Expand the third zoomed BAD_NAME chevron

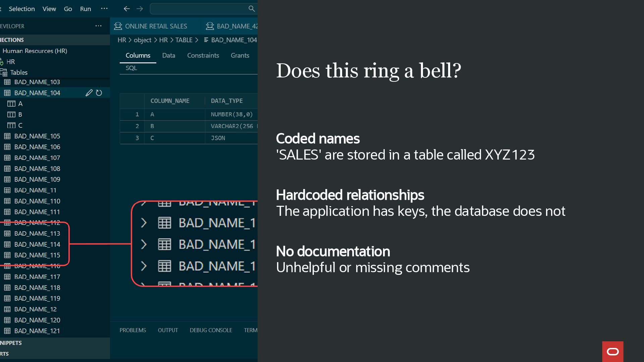144,266
